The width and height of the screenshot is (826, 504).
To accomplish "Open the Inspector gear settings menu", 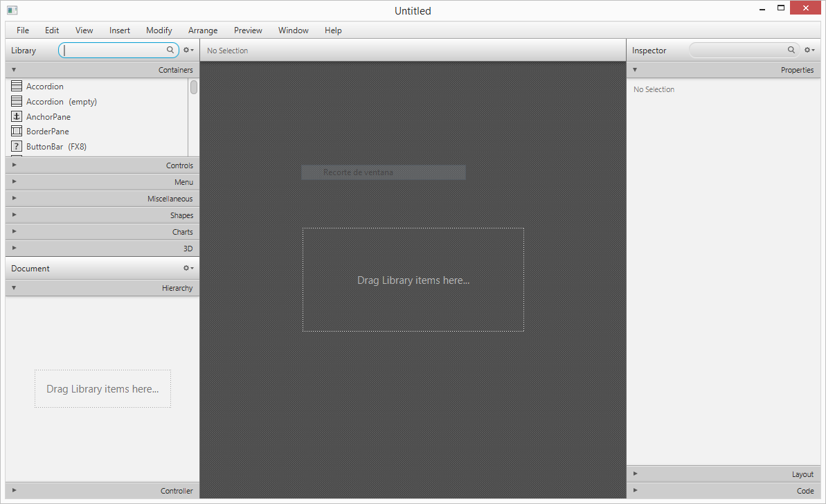I will tap(809, 51).
